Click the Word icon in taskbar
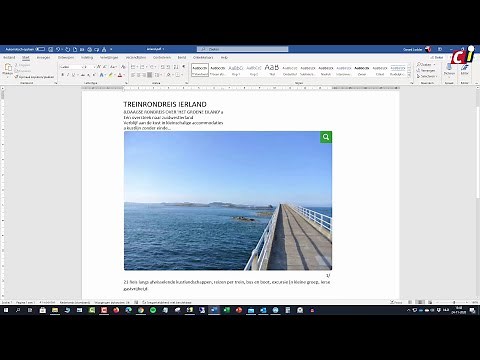The image size is (480, 360). (x=214, y=310)
